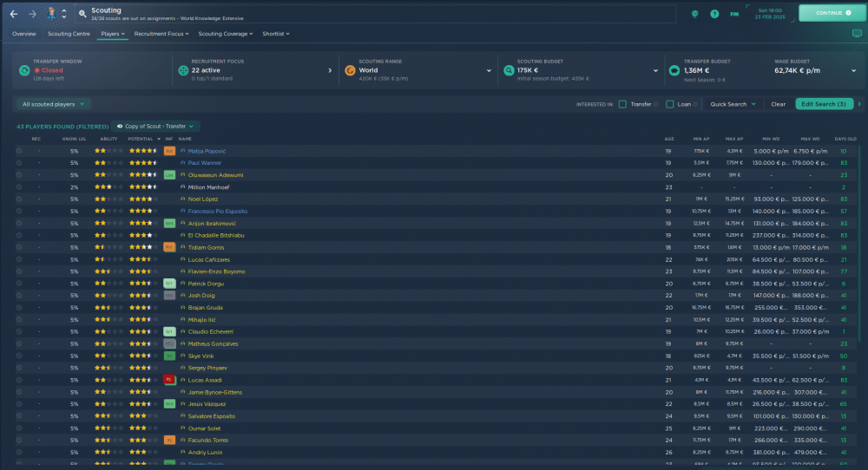Click the Transfer Budget piggy bank icon
868x470 pixels.
(x=674, y=70)
